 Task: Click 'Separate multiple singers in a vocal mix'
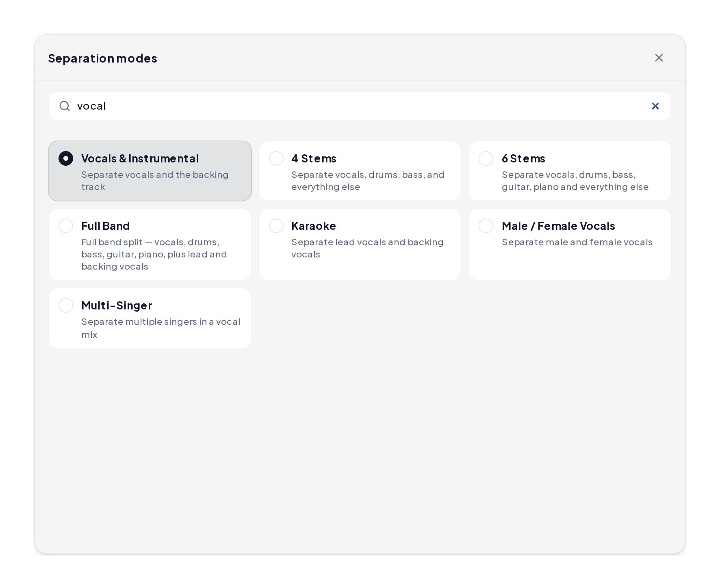tap(161, 328)
